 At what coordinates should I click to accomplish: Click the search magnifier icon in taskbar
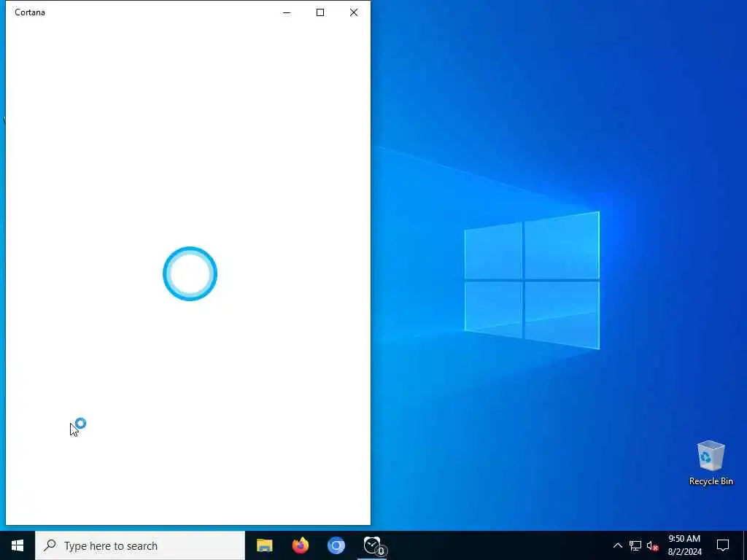click(x=50, y=545)
